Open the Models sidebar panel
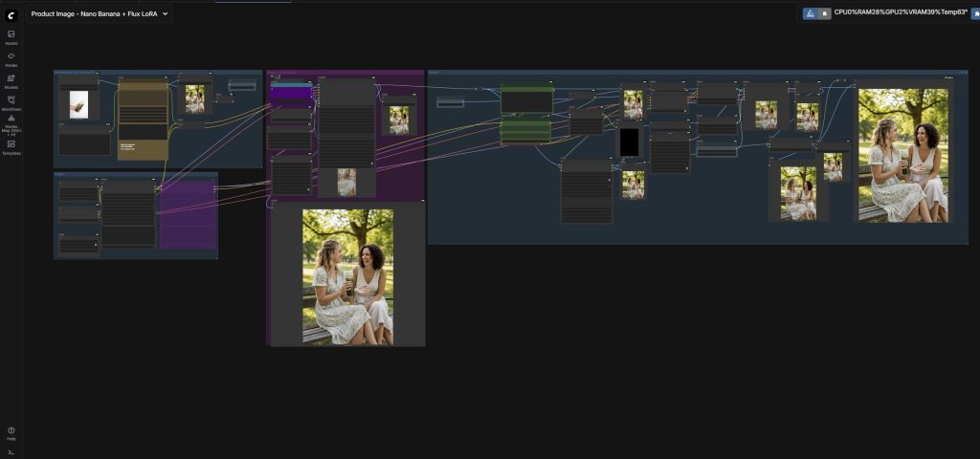 point(11,81)
